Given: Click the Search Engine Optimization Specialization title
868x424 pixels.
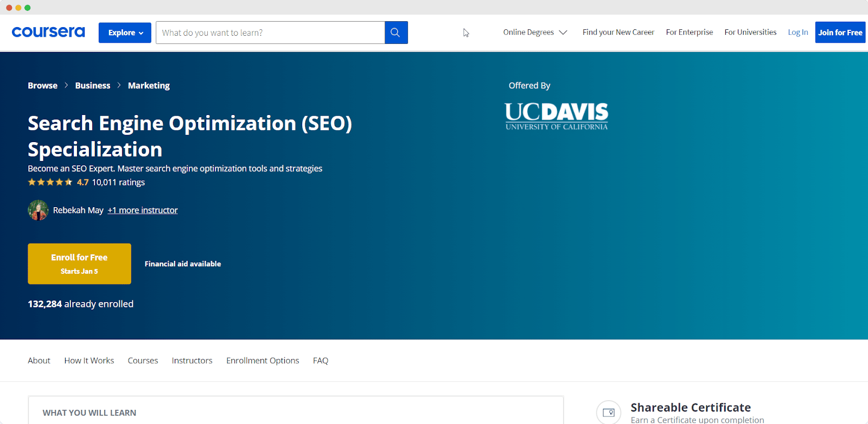Looking at the screenshot, I should coord(190,136).
